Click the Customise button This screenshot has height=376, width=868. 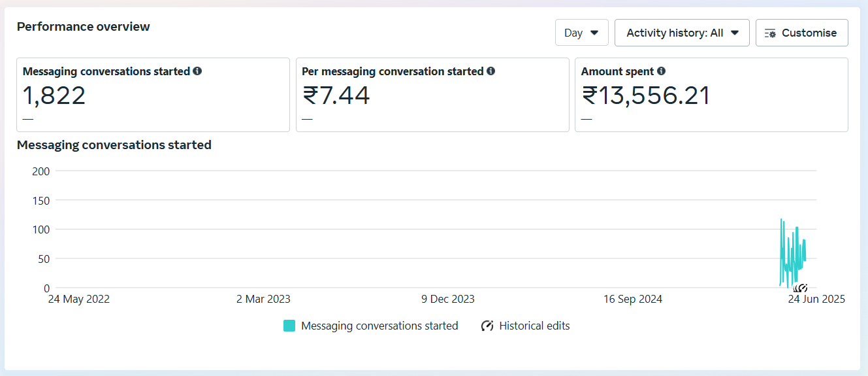(801, 33)
